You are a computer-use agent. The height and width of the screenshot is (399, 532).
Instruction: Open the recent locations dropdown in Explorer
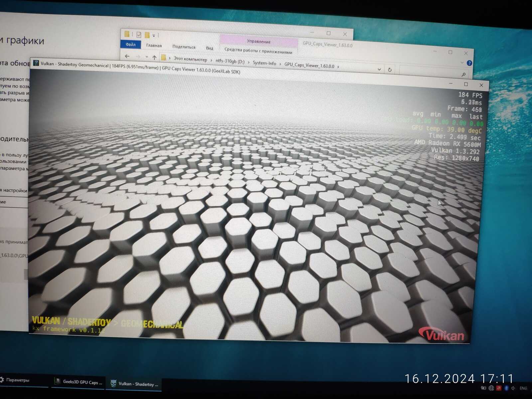(147, 57)
